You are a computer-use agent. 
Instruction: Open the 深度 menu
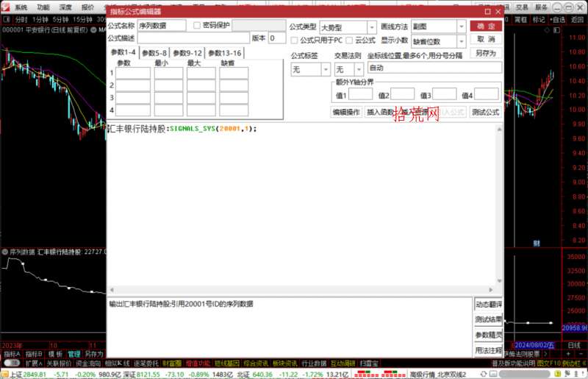[65, 7]
